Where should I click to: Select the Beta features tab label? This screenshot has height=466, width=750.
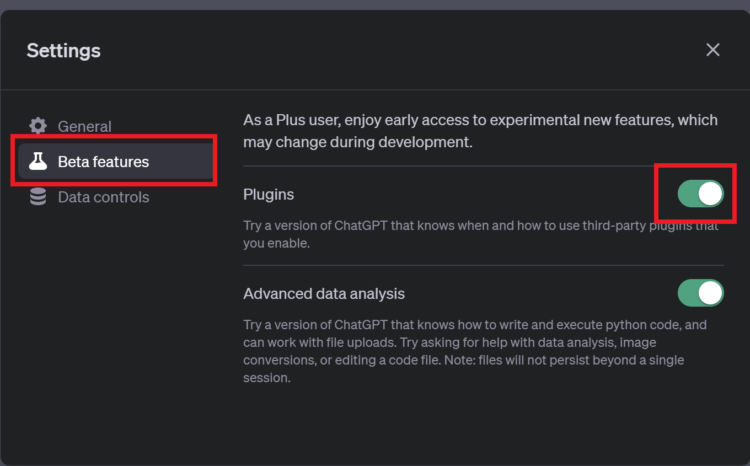pos(103,162)
